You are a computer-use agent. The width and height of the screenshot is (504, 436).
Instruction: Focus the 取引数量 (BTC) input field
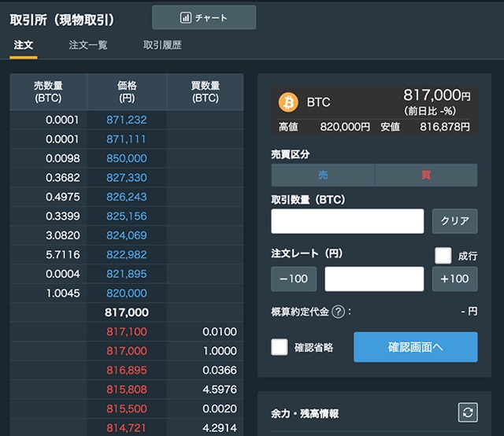(347, 221)
